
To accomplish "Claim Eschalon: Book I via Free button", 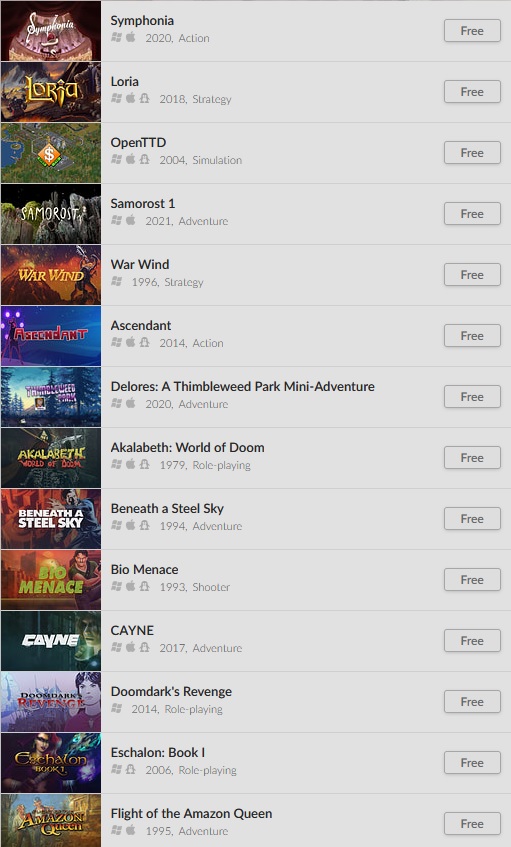I will (x=472, y=763).
